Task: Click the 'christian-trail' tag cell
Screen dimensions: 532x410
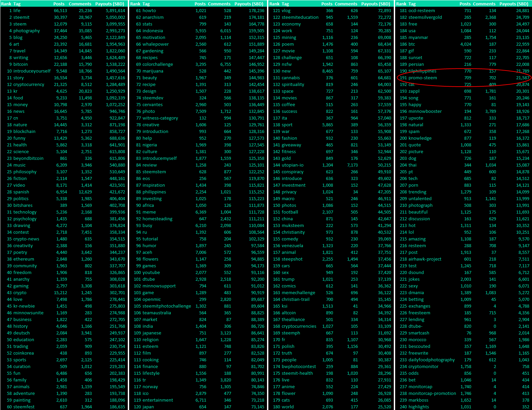Action: click(x=296, y=299)
